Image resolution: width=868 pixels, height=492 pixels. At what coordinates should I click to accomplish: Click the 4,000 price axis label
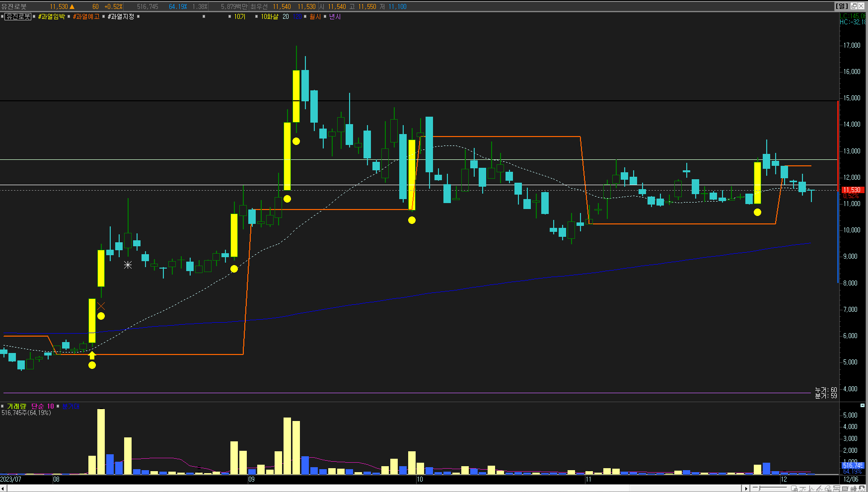point(851,389)
